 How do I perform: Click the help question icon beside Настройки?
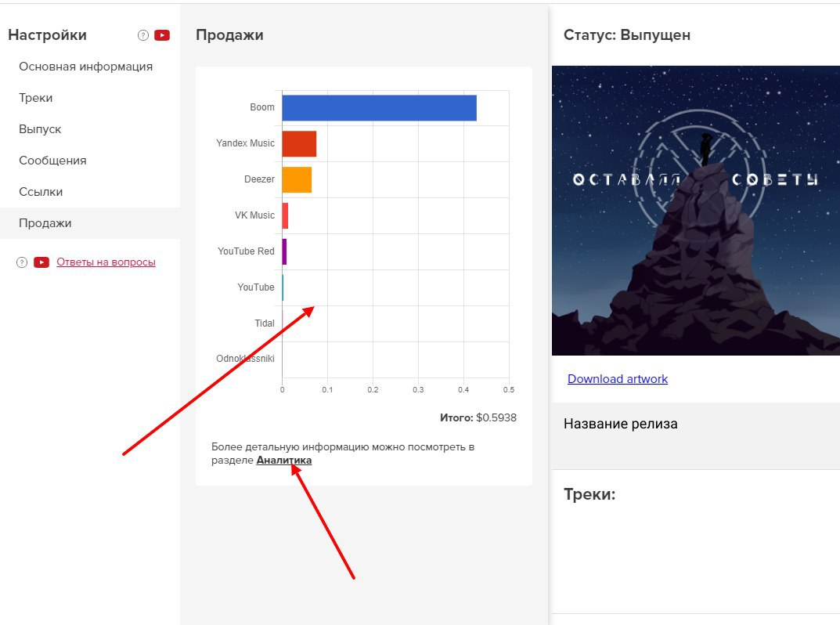click(143, 35)
